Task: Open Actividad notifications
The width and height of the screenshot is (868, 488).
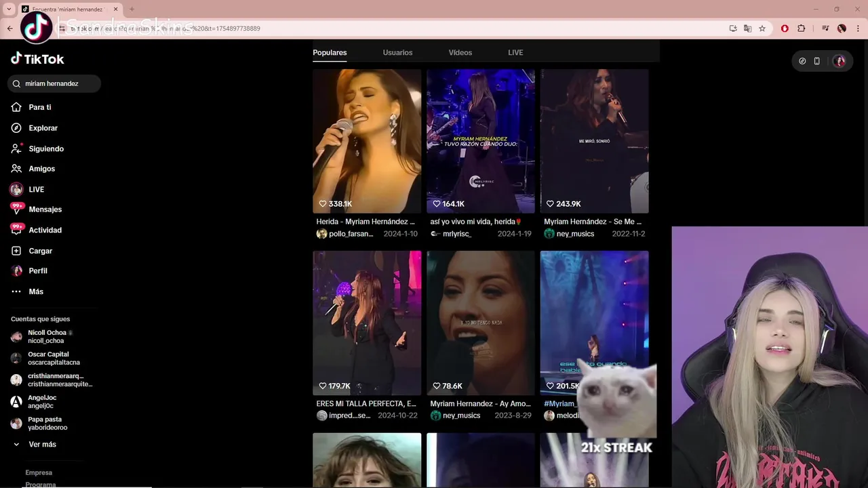Action: [x=36, y=230]
